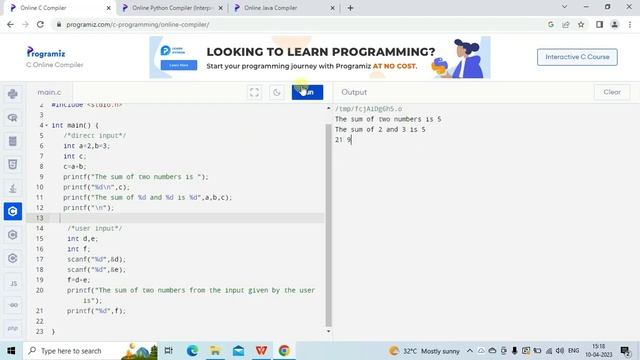Open the SQL database editor icon

pyautogui.click(x=13, y=141)
